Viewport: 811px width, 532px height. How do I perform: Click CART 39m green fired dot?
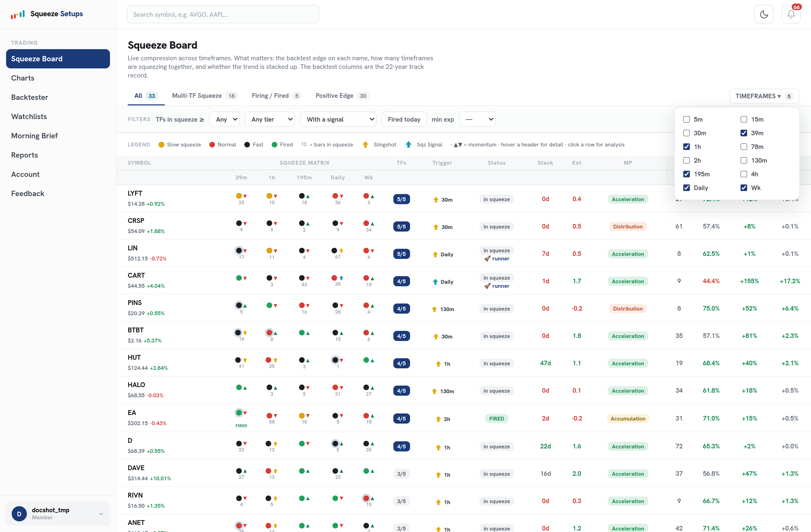pyautogui.click(x=239, y=278)
